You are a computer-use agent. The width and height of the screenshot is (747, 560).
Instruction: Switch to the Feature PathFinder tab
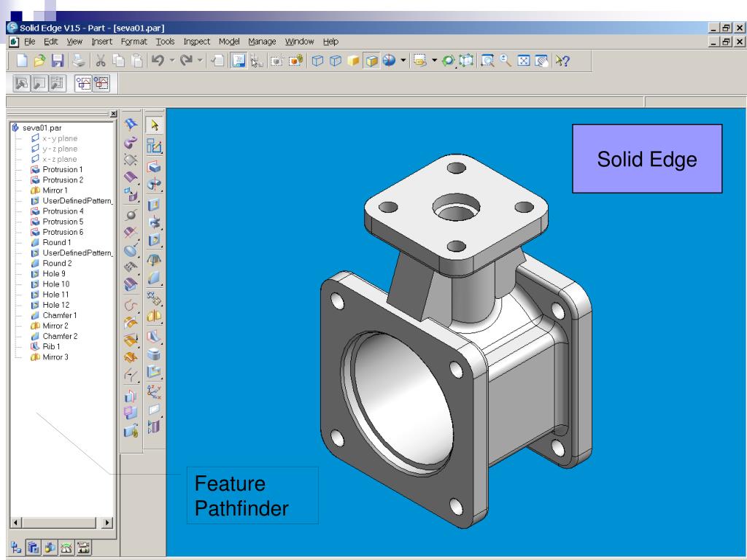(16, 548)
